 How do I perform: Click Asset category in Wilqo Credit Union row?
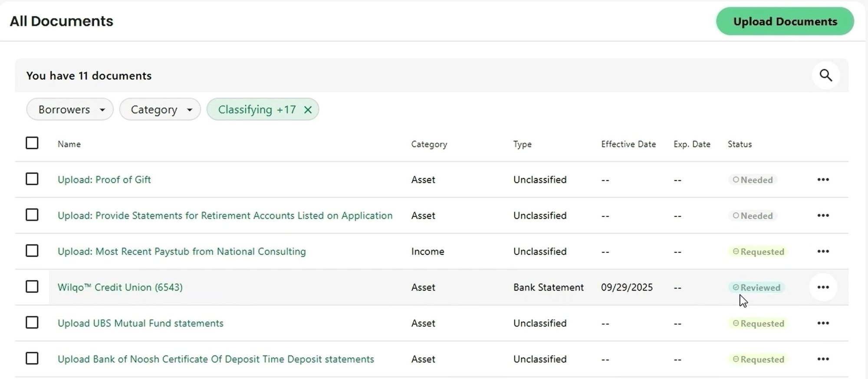(423, 287)
